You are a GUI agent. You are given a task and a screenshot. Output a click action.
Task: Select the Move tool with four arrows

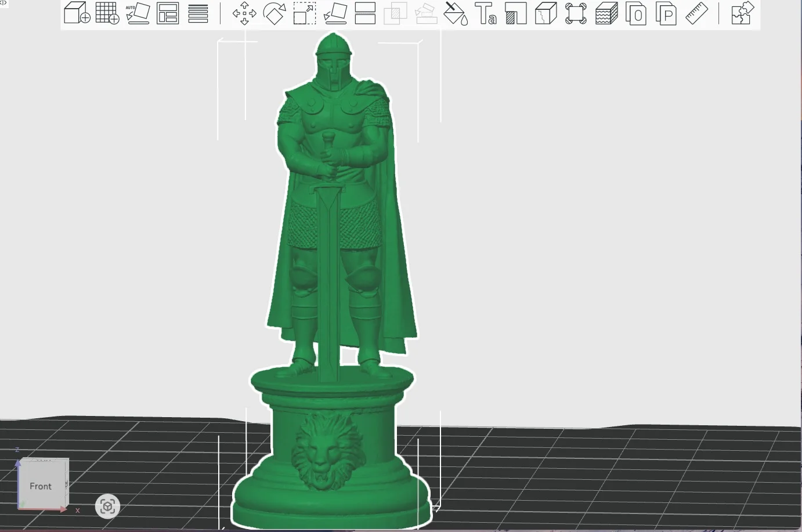pyautogui.click(x=244, y=13)
